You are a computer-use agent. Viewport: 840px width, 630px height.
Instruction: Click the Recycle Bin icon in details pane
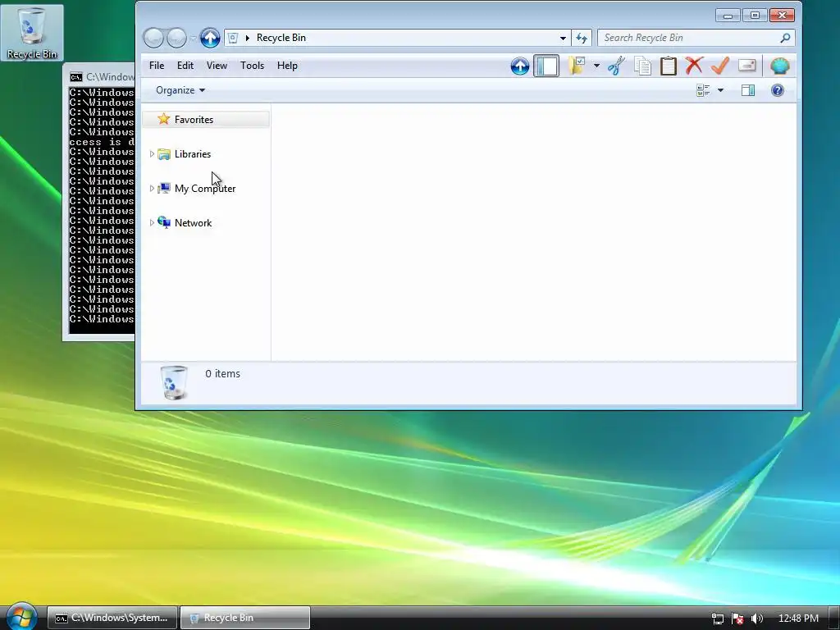tap(174, 382)
